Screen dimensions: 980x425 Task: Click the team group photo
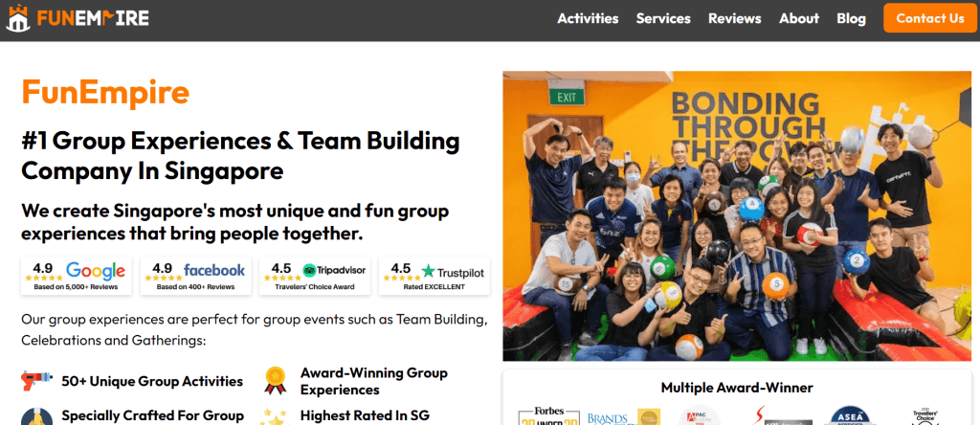click(x=737, y=215)
